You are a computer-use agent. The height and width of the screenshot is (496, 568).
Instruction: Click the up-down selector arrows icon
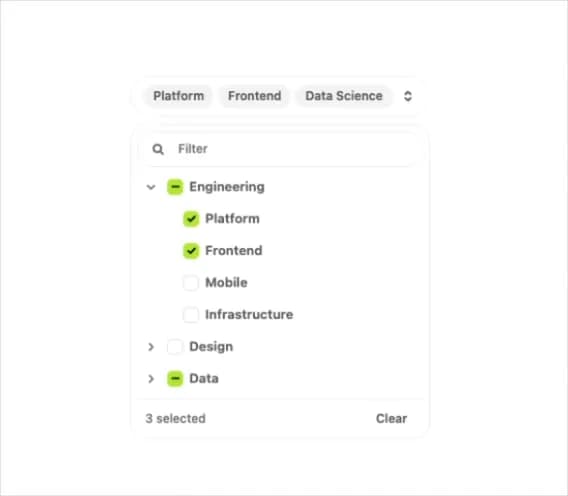click(x=408, y=96)
